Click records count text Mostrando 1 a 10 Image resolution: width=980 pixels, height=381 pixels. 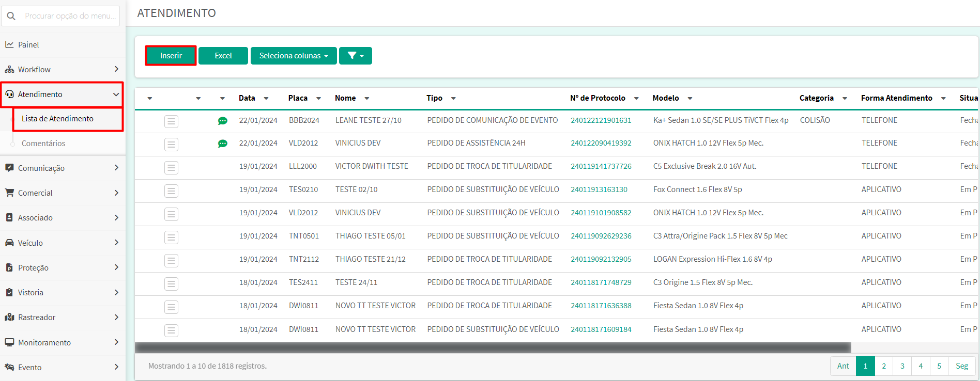(207, 366)
